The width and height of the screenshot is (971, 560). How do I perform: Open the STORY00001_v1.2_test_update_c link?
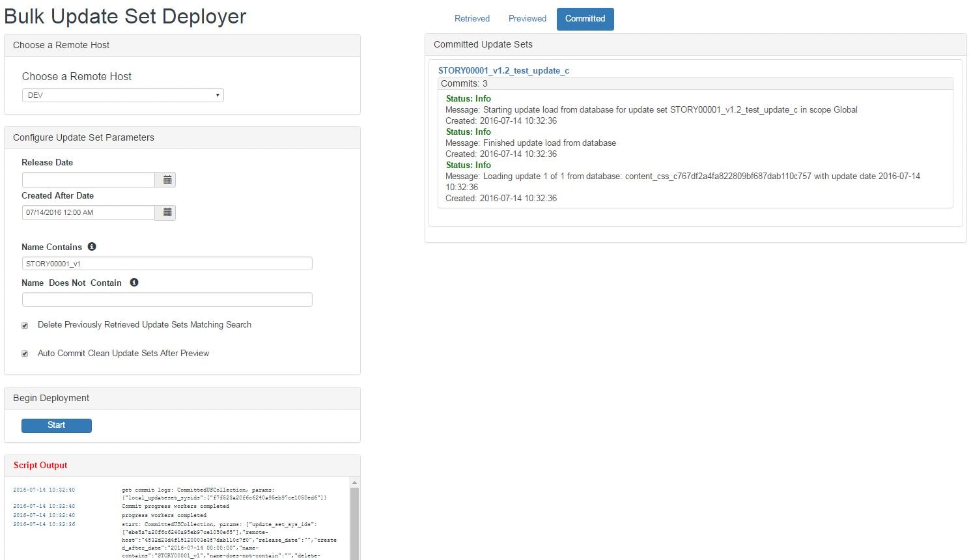click(x=504, y=70)
